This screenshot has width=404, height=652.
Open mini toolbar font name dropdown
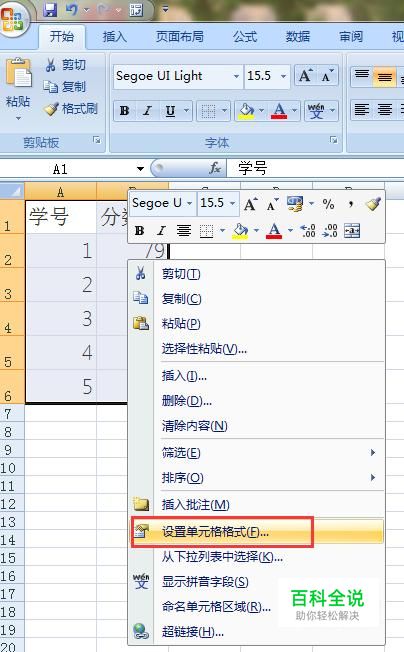pos(189,203)
